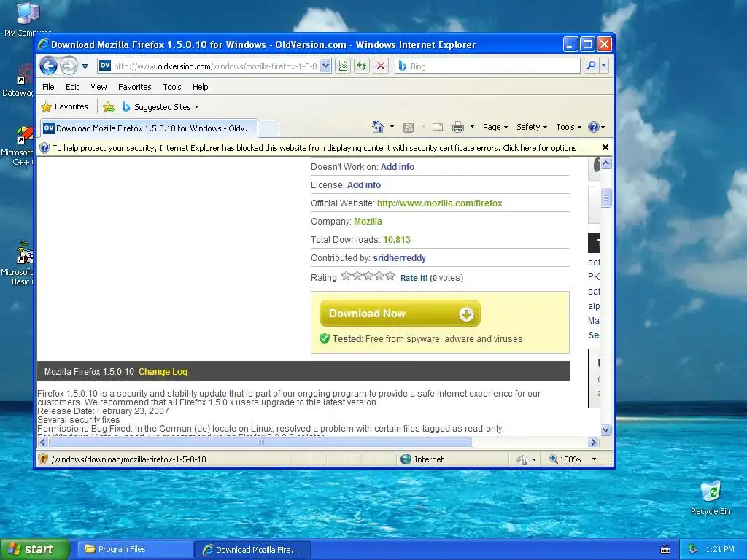The height and width of the screenshot is (560, 747).
Task: Toggle Compatibility View icon
Action: click(x=343, y=66)
